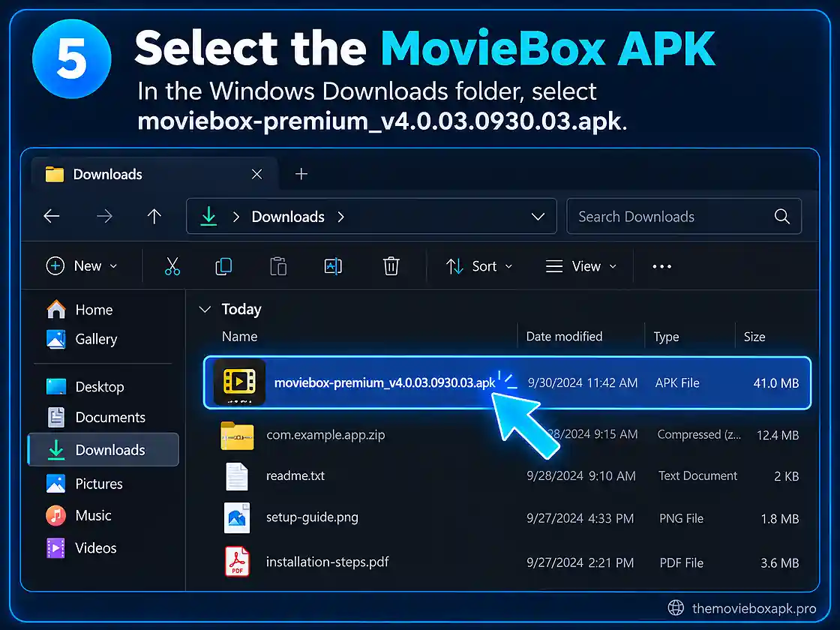
Task: Click chevron before Downloads in path
Action: [x=235, y=217]
